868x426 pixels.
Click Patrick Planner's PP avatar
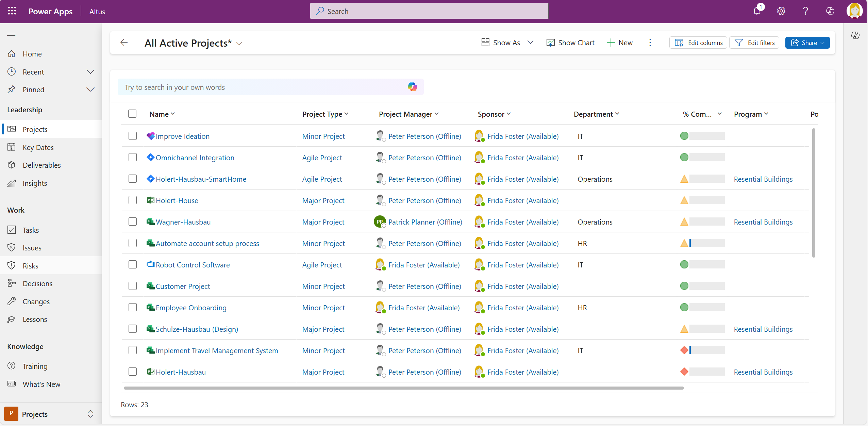coord(380,222)
